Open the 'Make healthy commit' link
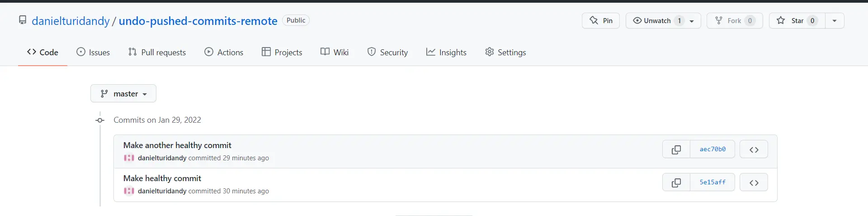The height and width of the screenshot is (216, 868). (x=162, y=178)
